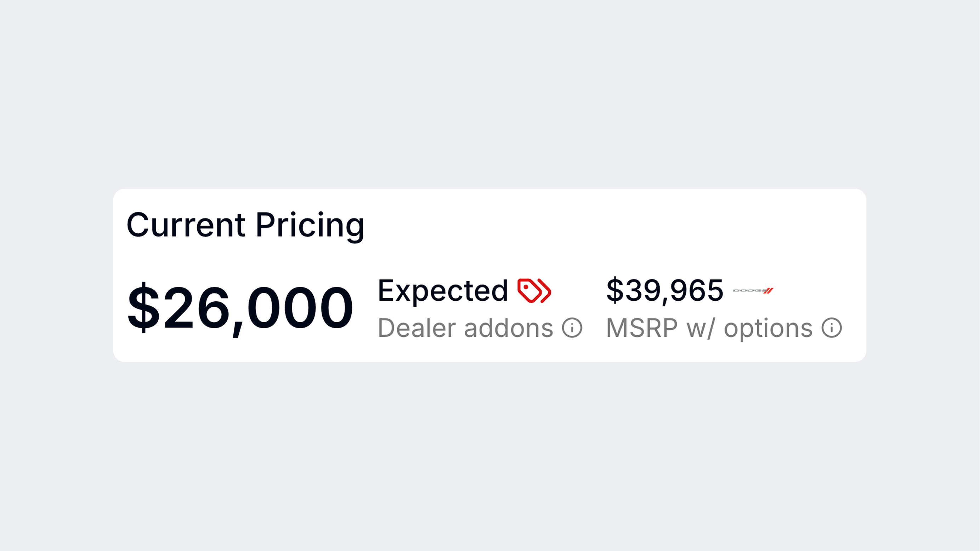Click the word addons under Expected

509,328
